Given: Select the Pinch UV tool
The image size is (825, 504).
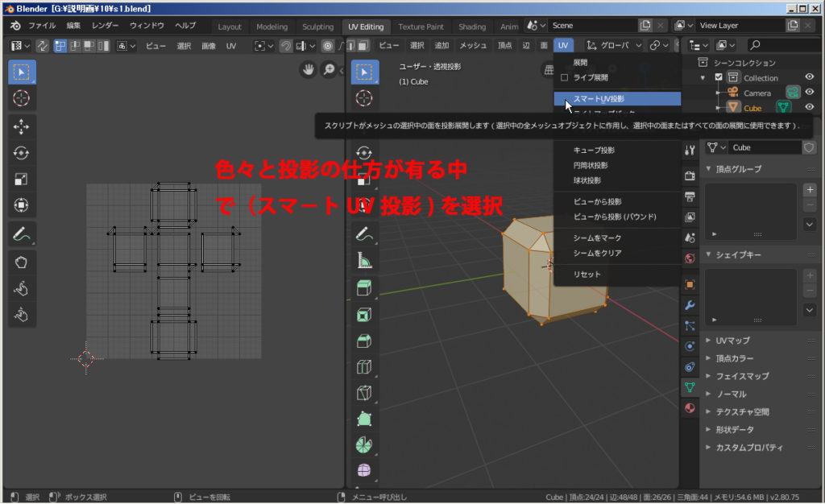Looking at the screenshot, I should pyautogui.click(x=22, y=315).
